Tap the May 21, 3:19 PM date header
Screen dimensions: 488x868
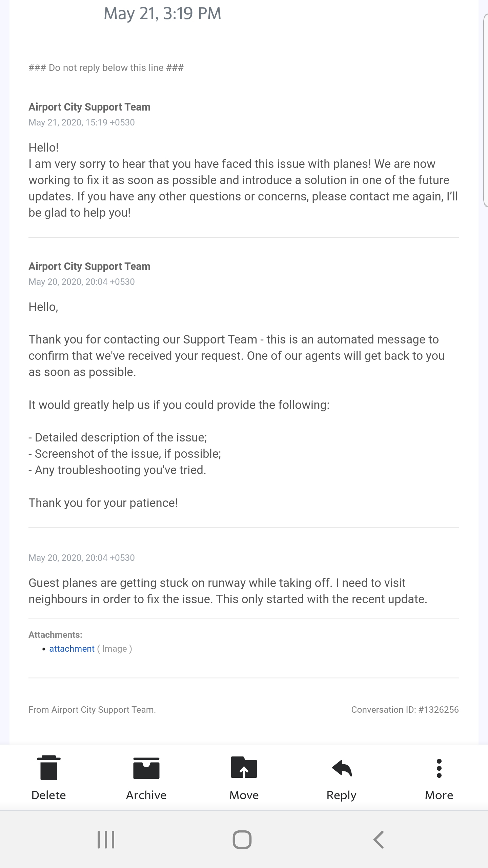coord(162,14)
